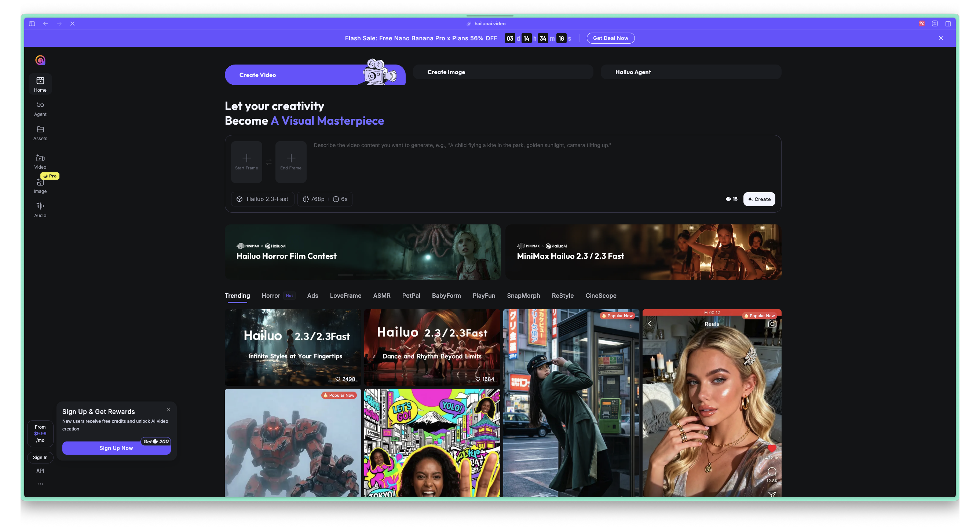Switch to the PetPal tab

click(411, 296)
